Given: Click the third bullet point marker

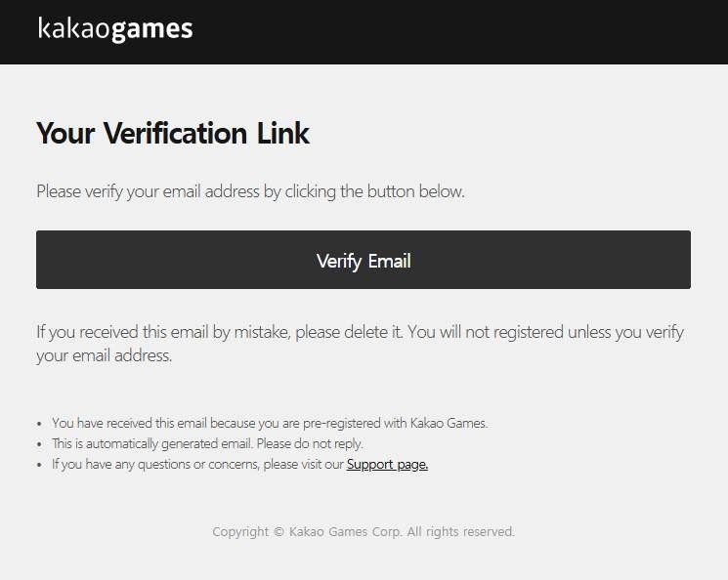Looking at the screenshot, I should [x=39, y=465].
